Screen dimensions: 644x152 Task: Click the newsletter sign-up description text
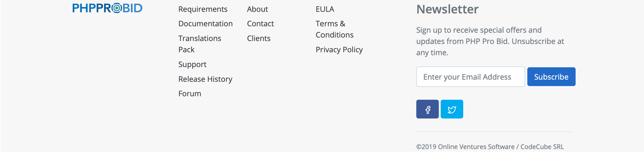pos(490,41)
